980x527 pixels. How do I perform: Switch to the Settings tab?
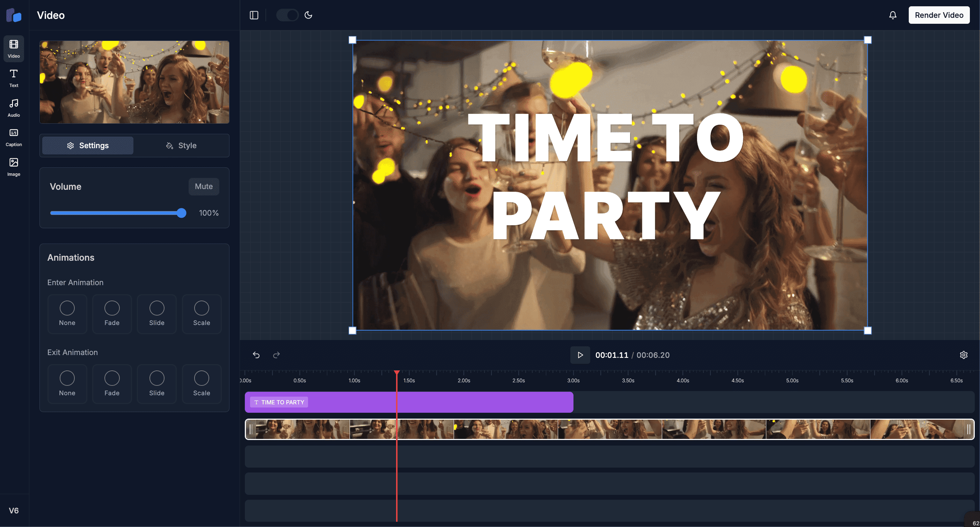[88, 145]
